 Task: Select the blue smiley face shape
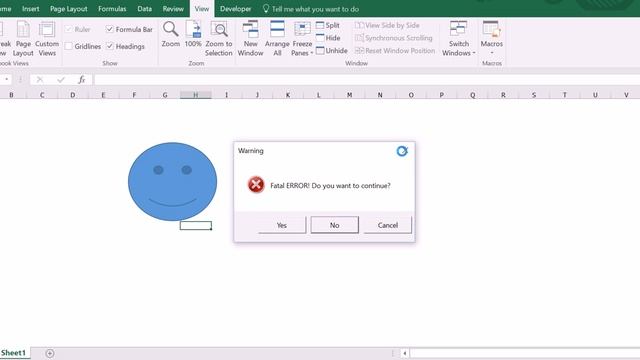pos(172,182)
